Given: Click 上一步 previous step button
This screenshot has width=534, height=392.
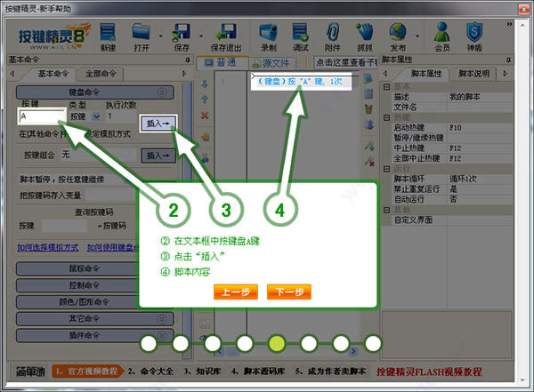Looking at the screenshot, I should pos(236,292).
